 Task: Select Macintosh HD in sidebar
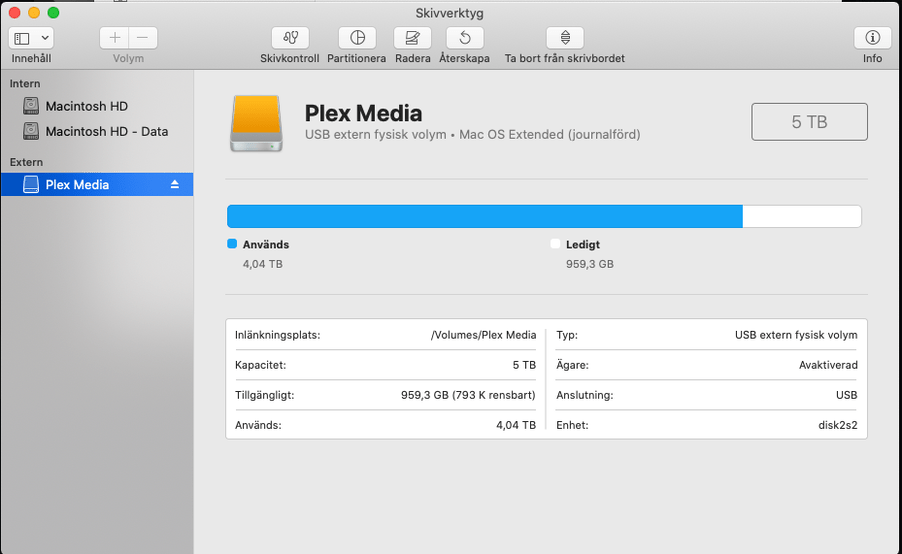point(86,106)
